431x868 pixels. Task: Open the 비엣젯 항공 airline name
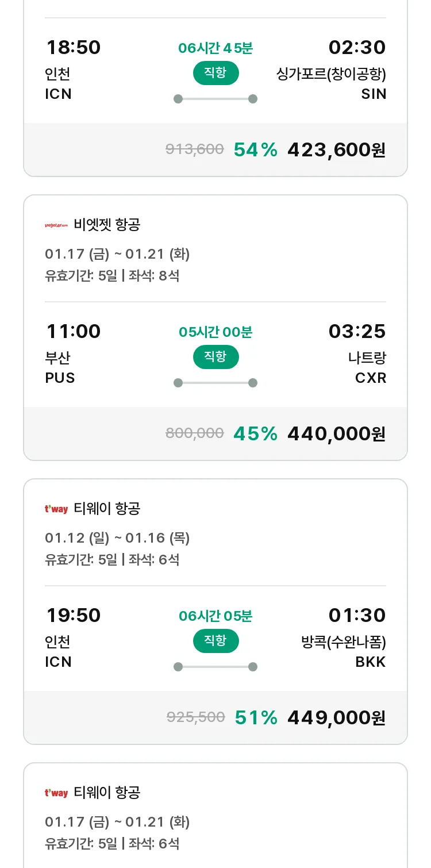107,225
